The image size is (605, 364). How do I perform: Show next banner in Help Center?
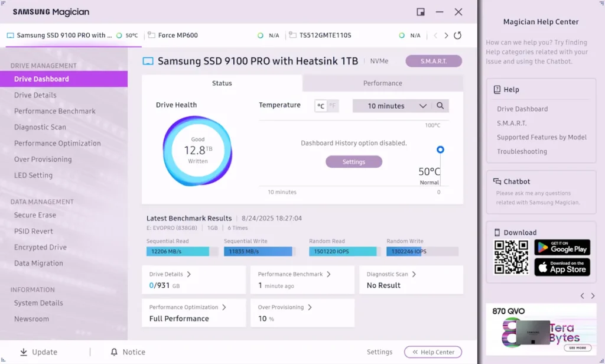click(593, 296)
